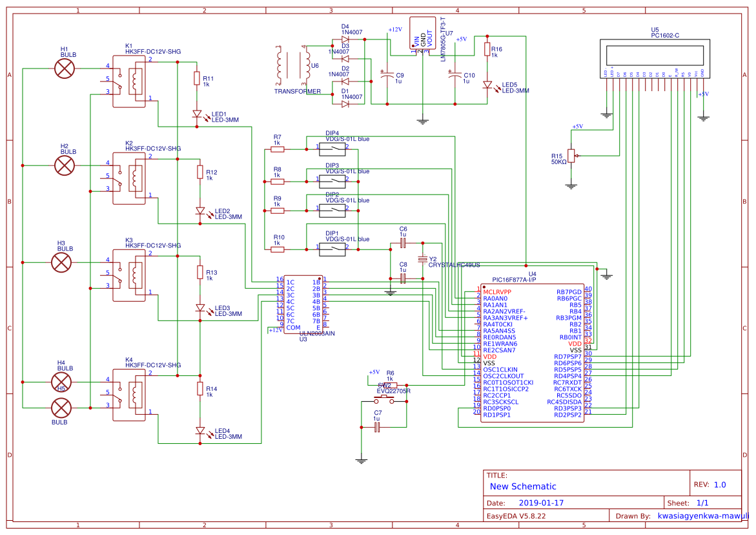
Task: Click the drawn-by name kwasiagyenkwa-mawuli
Action: [704, 516]
